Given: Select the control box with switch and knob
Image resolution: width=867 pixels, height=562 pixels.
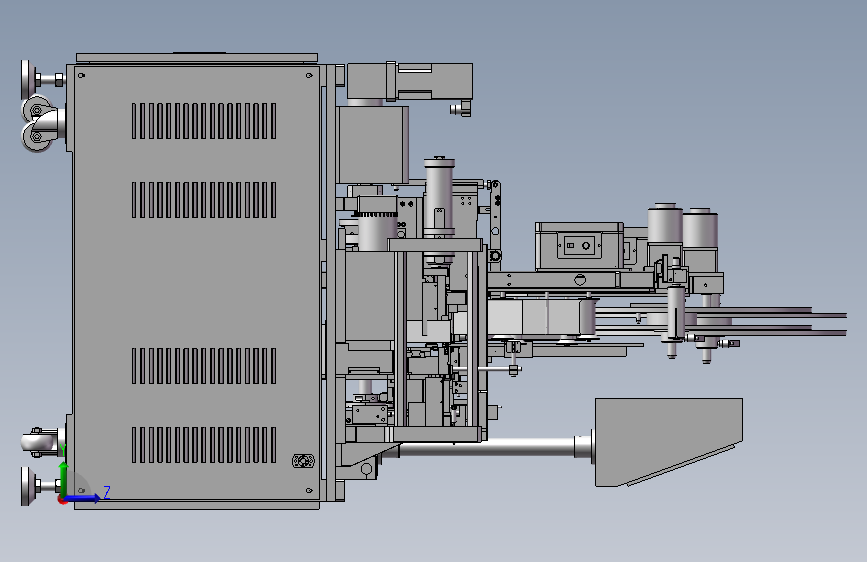Looking at the screenshot, I should pos(579,246).
